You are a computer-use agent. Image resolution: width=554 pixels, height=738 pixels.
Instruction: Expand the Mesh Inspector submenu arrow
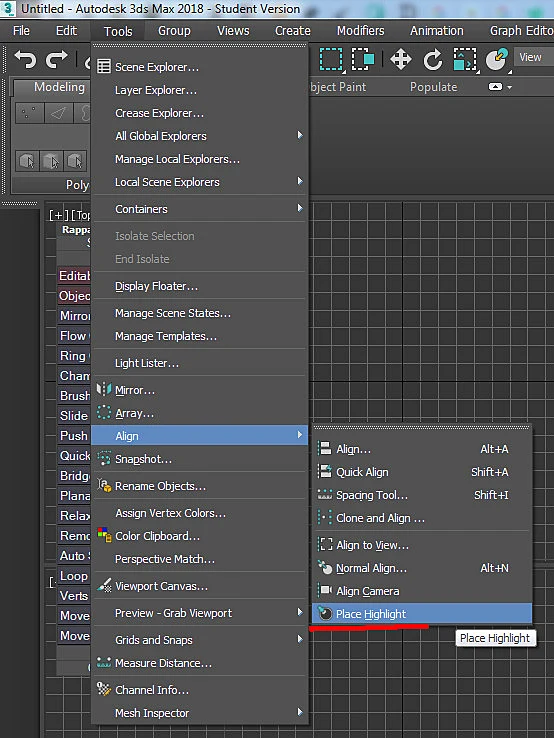point(300,712)
